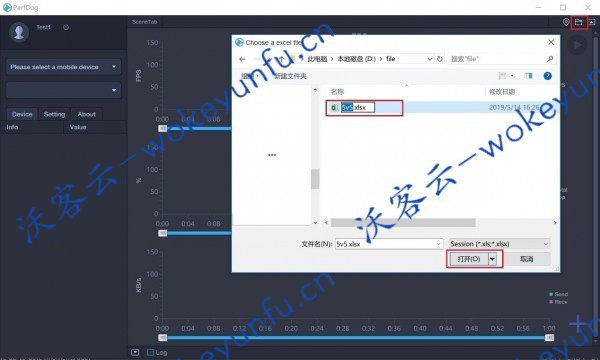Image resolution: width=600 pixels, height=360 pixels.
Task: Click 本地磁盘 (D:) in the address path
Action: tap(356, 59)
